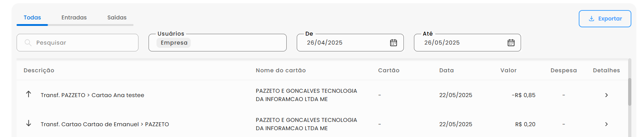Switch to the Entradas tab

click(74, 18)
